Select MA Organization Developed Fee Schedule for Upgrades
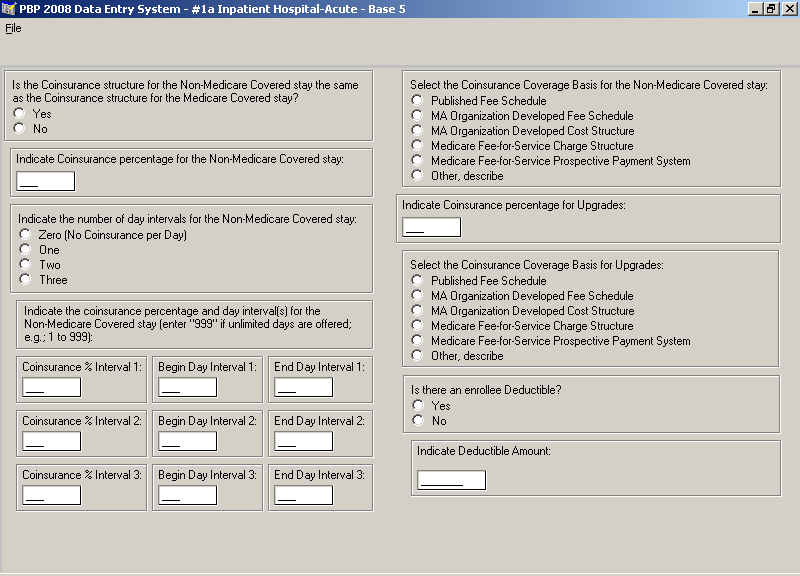800x576 pixels. tap(417, 295)
